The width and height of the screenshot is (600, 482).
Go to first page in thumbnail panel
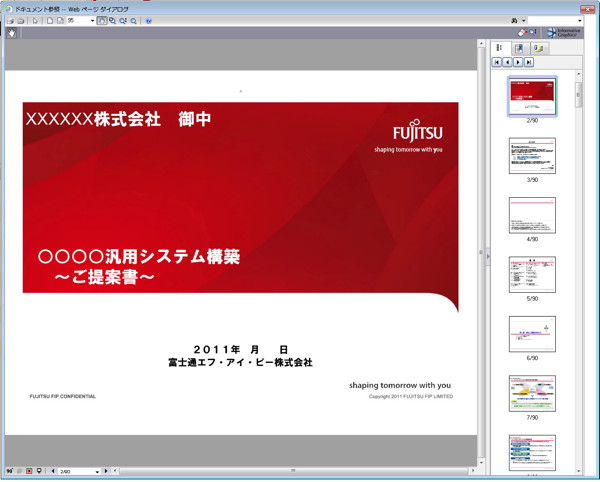[497, 62]
